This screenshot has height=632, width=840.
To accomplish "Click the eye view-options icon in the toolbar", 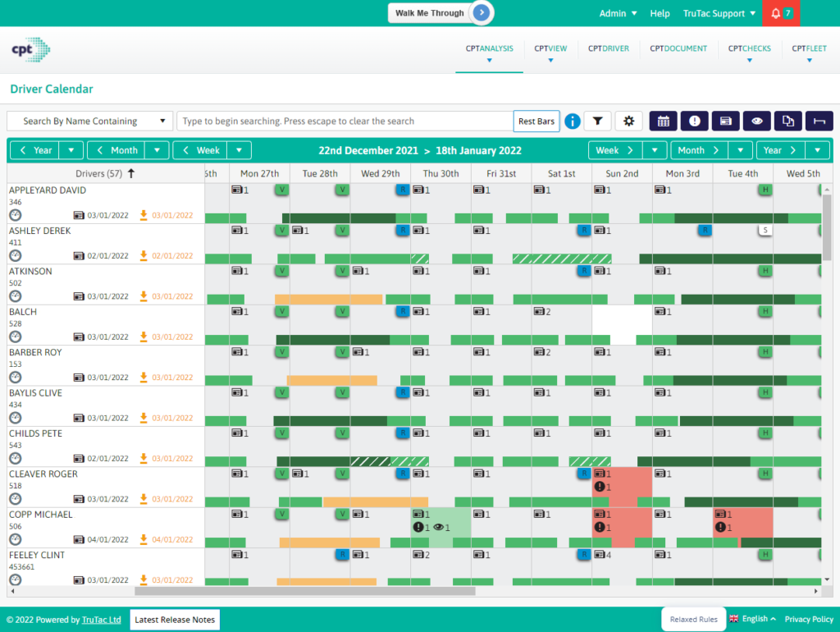I will pos(756,121).
